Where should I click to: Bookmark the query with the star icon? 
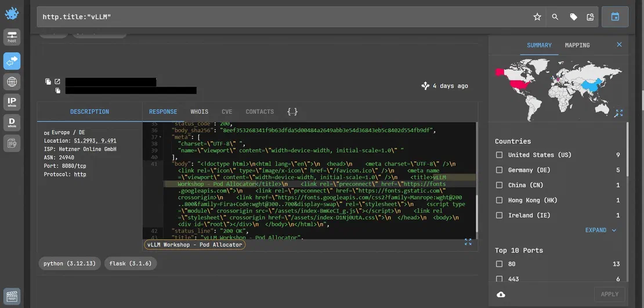coord(537,17)
